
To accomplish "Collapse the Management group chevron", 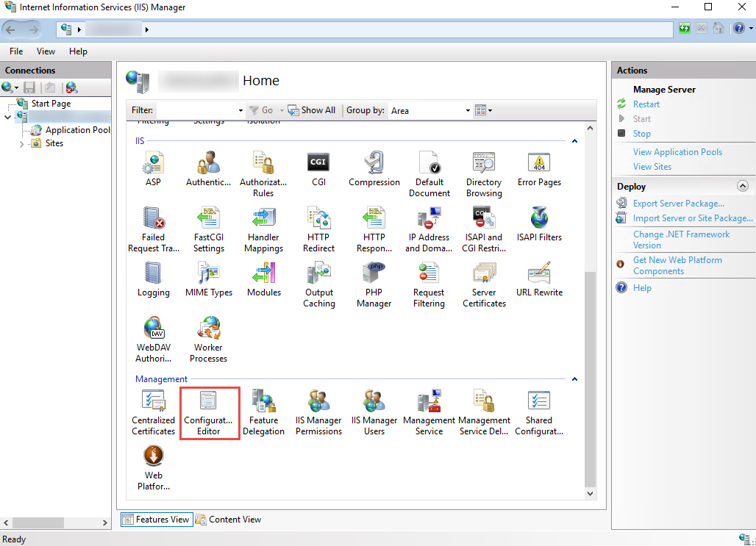I will click(575, 379).
